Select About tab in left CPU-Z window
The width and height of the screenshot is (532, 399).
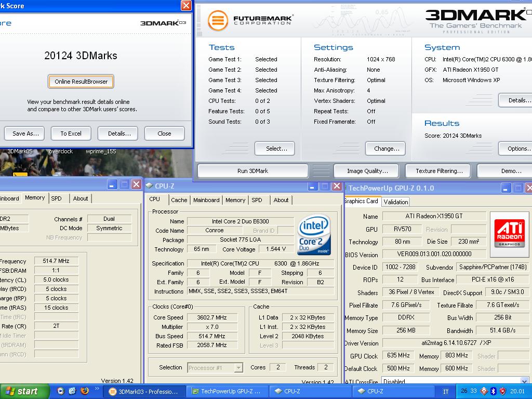81,198
